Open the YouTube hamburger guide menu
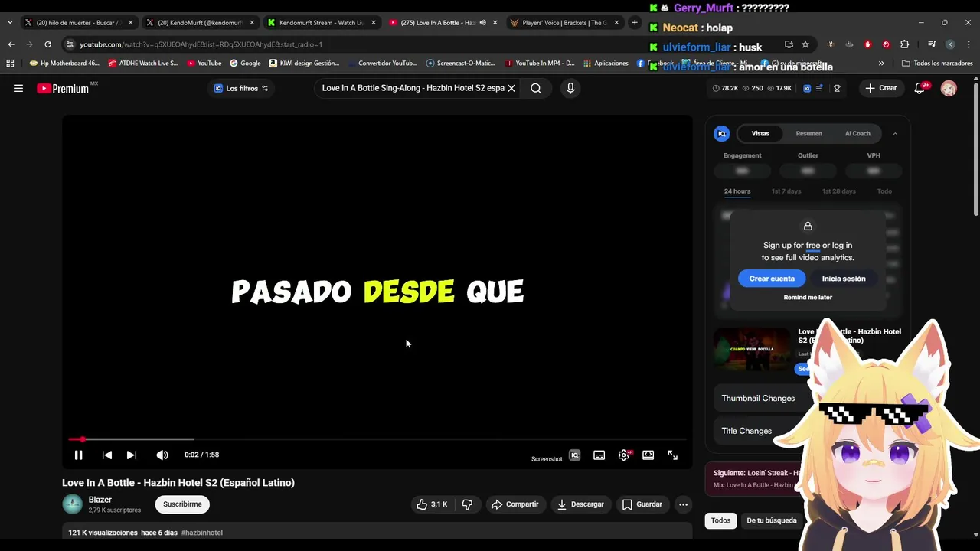This screenshot has width=980, height=551. [x=18, y=88]
